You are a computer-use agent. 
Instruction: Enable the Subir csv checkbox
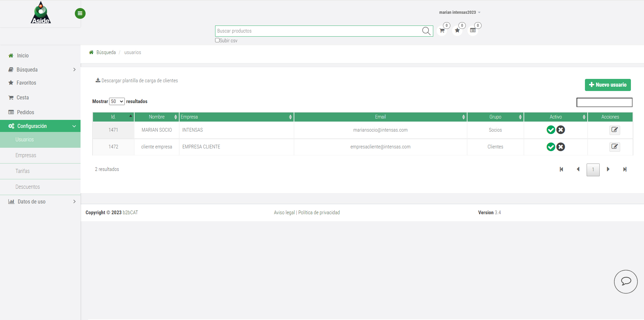pyautogui.click(x=217, y=40)
